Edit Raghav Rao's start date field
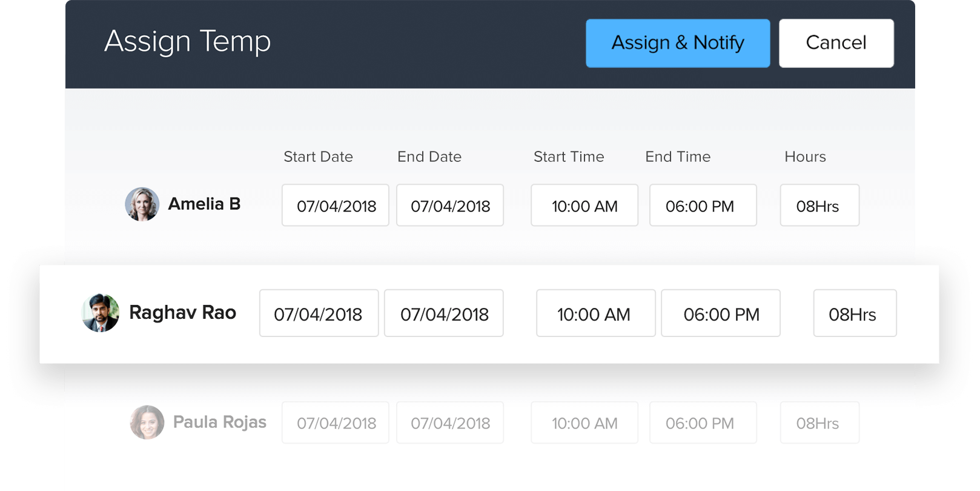Viewport: 980px width, 491px height. pyautogui.click(x=319, y=313)
